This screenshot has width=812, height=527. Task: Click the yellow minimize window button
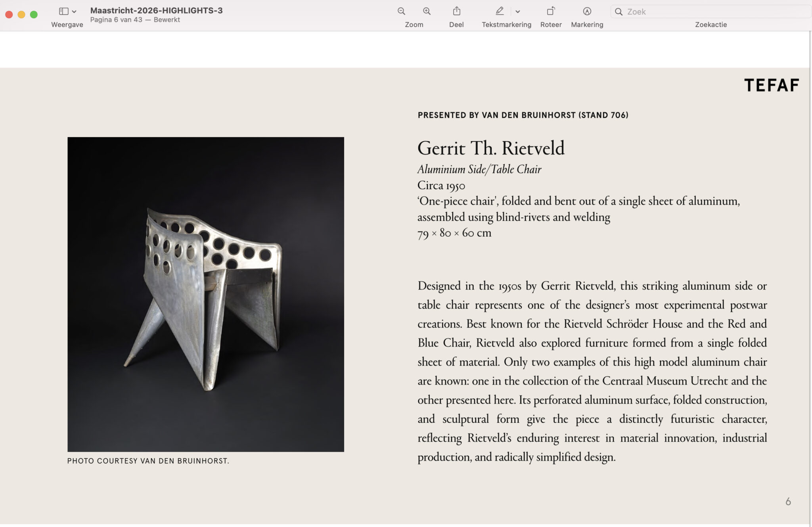pos(21,15)
